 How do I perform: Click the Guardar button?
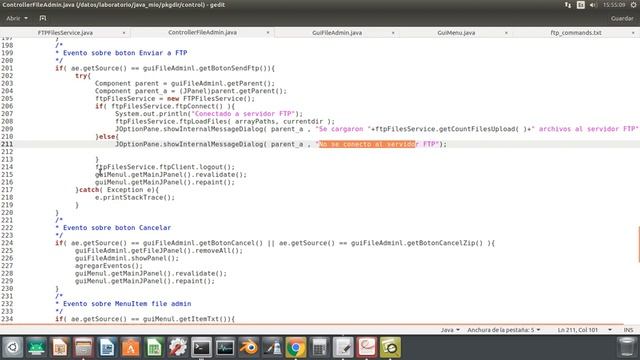[x=622, y=18]
